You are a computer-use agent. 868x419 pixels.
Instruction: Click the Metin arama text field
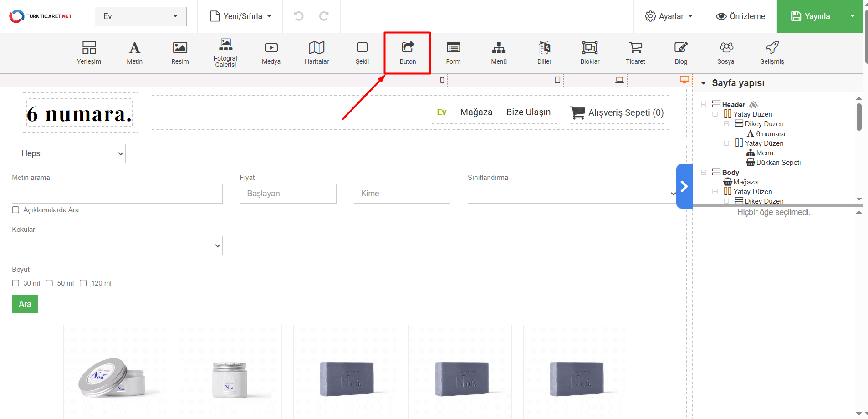pyautogui.click(x=117, y=194)
